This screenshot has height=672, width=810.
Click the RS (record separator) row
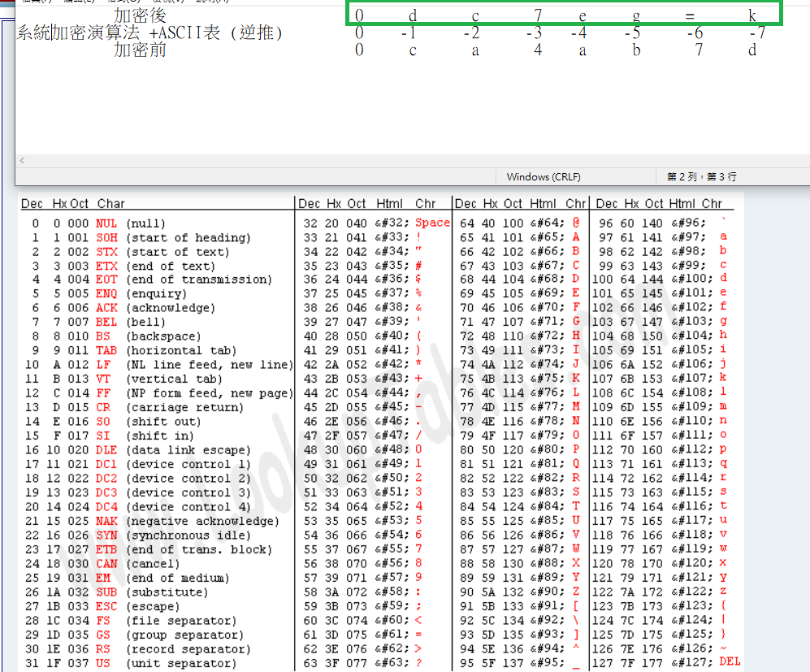pyautogui.click(x=138, y=648)
